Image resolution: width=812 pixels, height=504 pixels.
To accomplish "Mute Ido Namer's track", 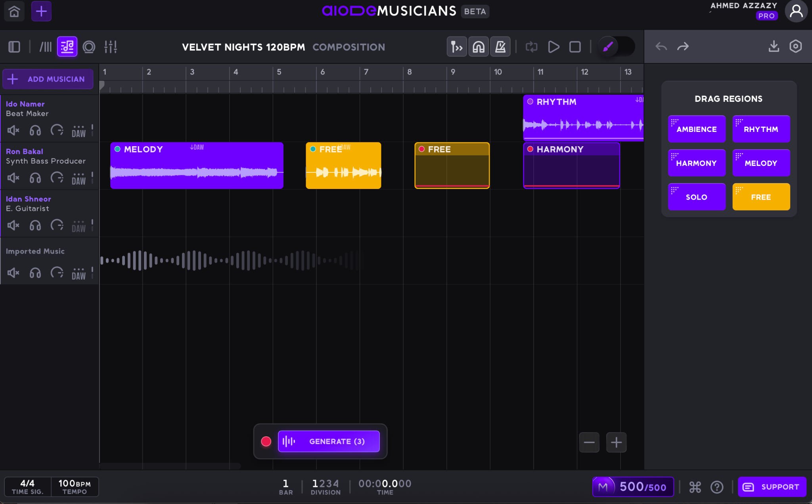I will (x=13, y=130).
